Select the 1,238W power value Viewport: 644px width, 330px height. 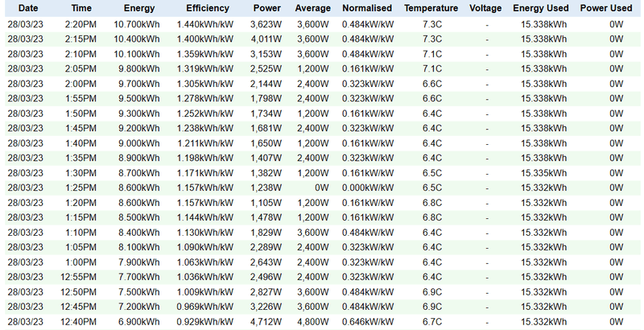point(266,188)
